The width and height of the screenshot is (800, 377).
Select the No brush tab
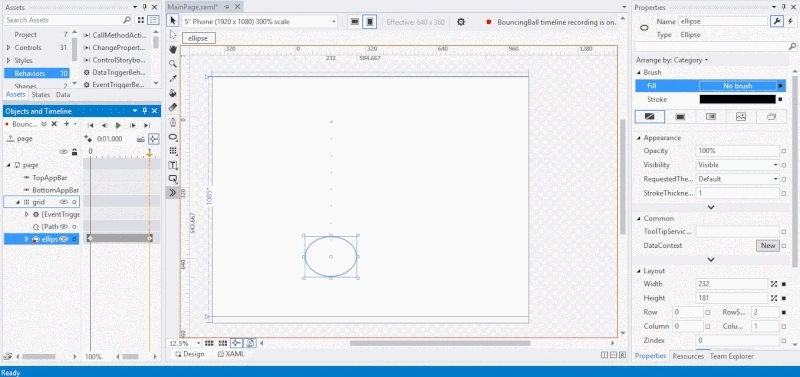(649, 117)
